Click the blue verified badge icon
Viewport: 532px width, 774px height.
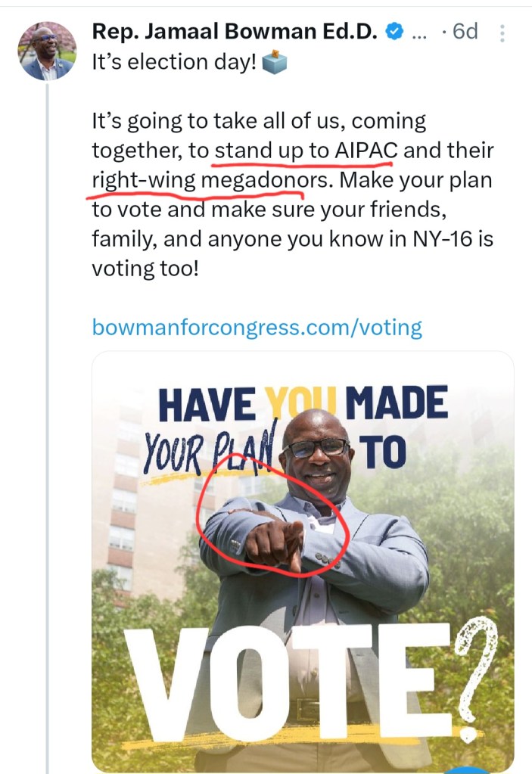coord(394,32)
